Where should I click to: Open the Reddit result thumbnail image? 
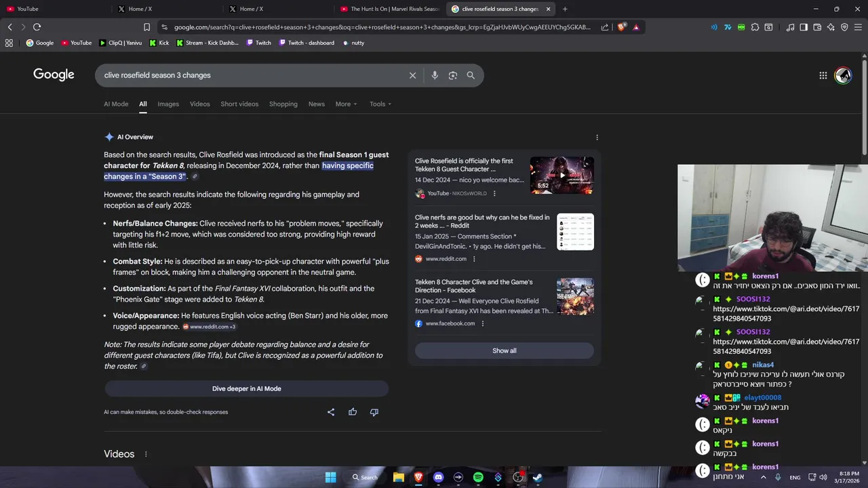[x=575, y=232]
